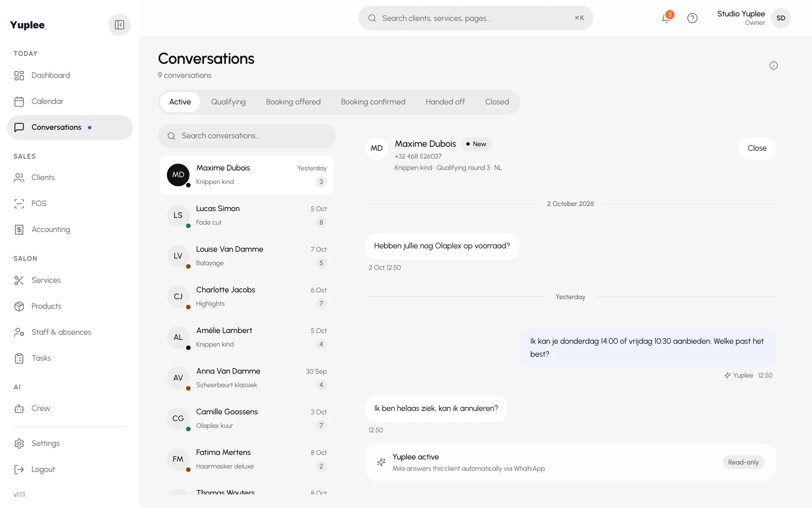The image size is (812, 508).
Task: Open the POS section
Action: click(70, 204)
